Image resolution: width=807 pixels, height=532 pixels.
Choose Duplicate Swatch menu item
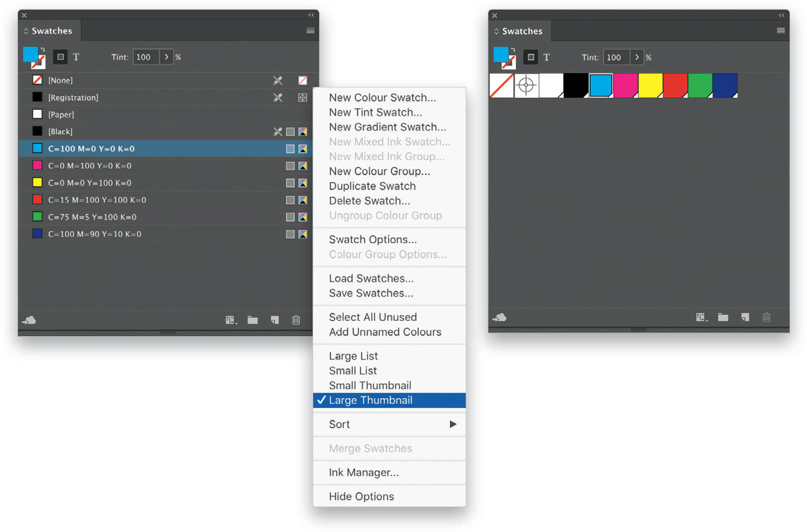pyautogui.click(x=389, y=186)
